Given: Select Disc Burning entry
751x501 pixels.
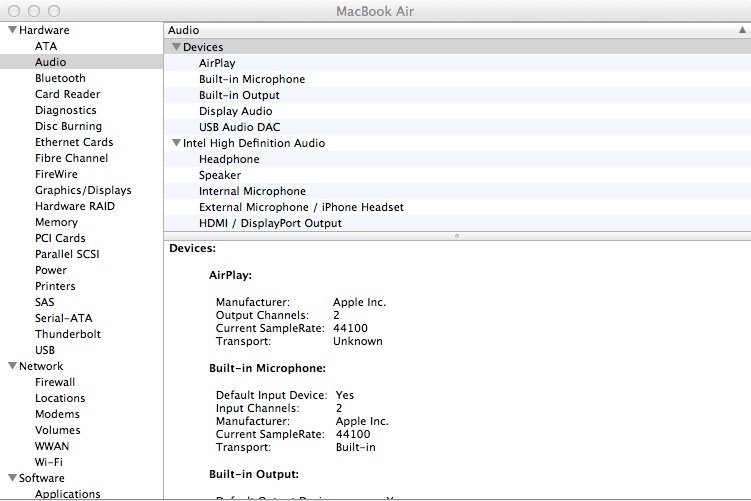Looking at the screenshot, I should [68, 126].
